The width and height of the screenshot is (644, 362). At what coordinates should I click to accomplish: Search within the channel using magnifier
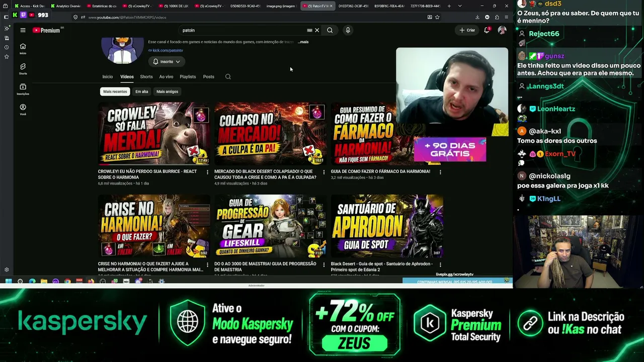click(228, 76)
